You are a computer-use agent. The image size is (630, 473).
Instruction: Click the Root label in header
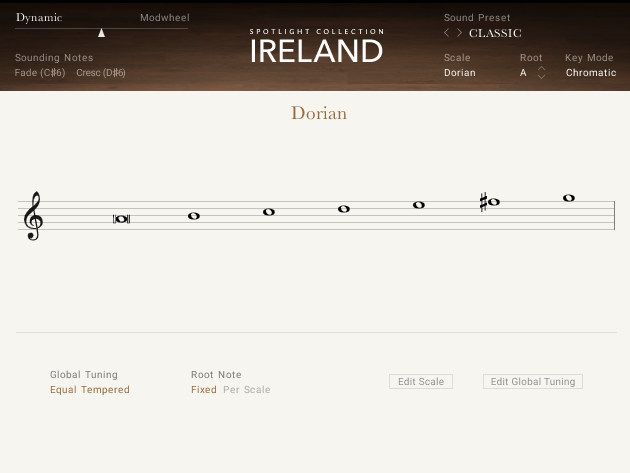pos(531,58)
